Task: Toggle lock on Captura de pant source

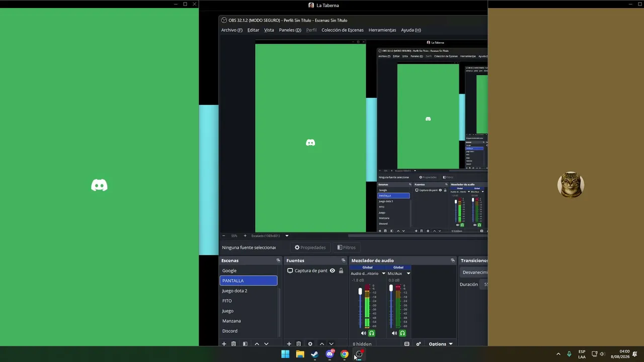Action: pyautogui.click(x=341, y=270)
